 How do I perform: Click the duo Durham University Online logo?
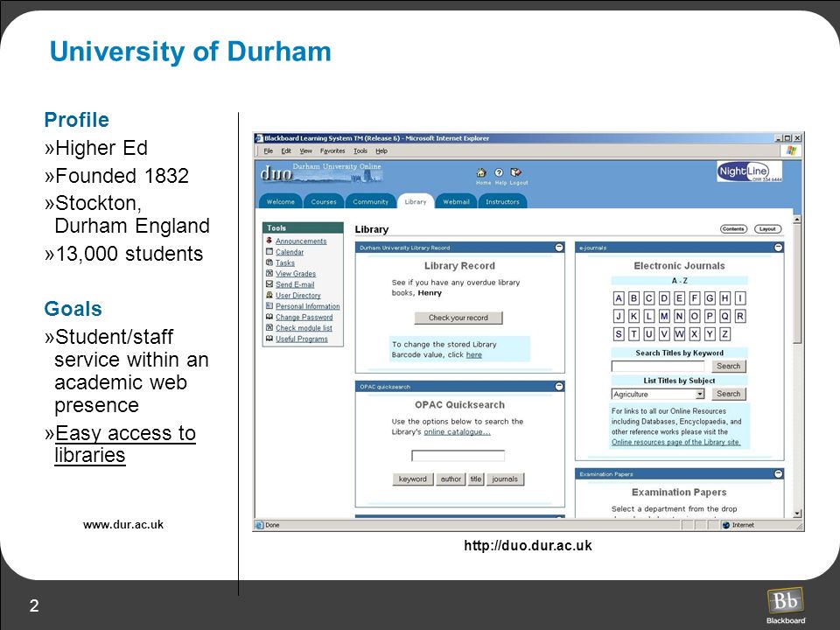(x=320, y=172)
